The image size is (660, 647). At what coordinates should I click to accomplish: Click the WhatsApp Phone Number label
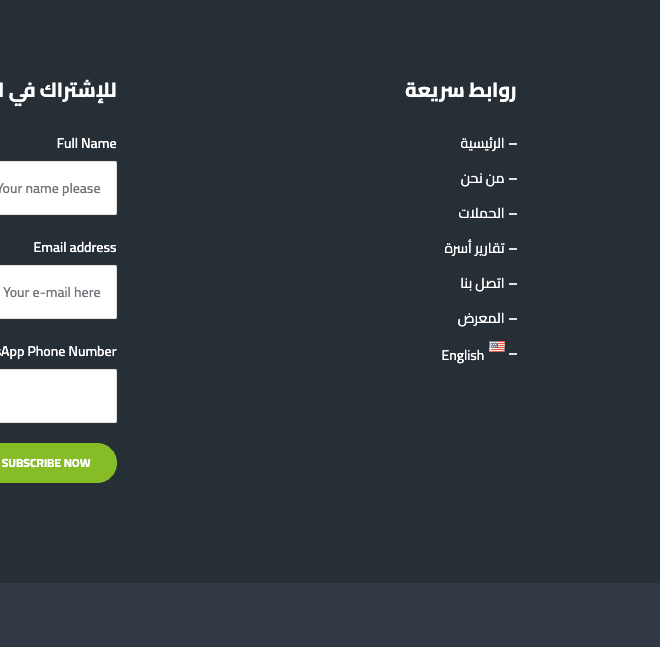pos(58,352)
